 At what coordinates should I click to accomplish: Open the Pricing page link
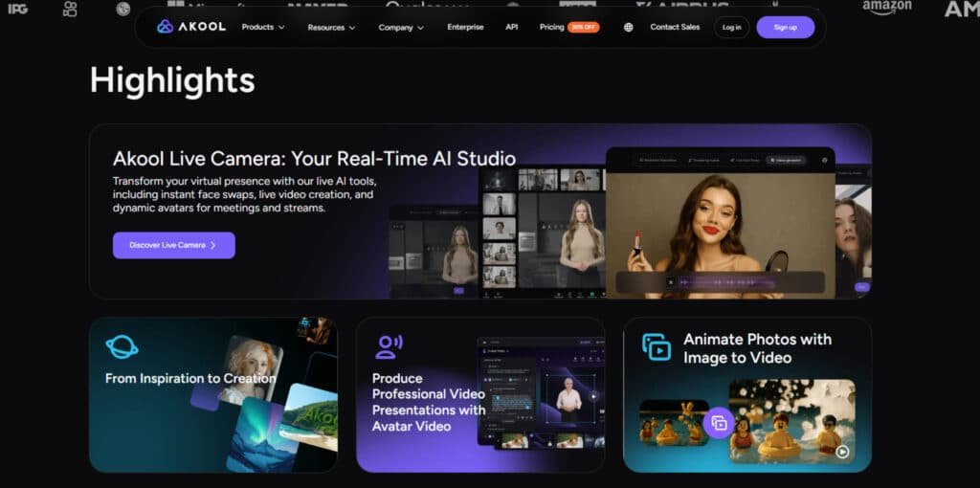(x=552, y=27)
